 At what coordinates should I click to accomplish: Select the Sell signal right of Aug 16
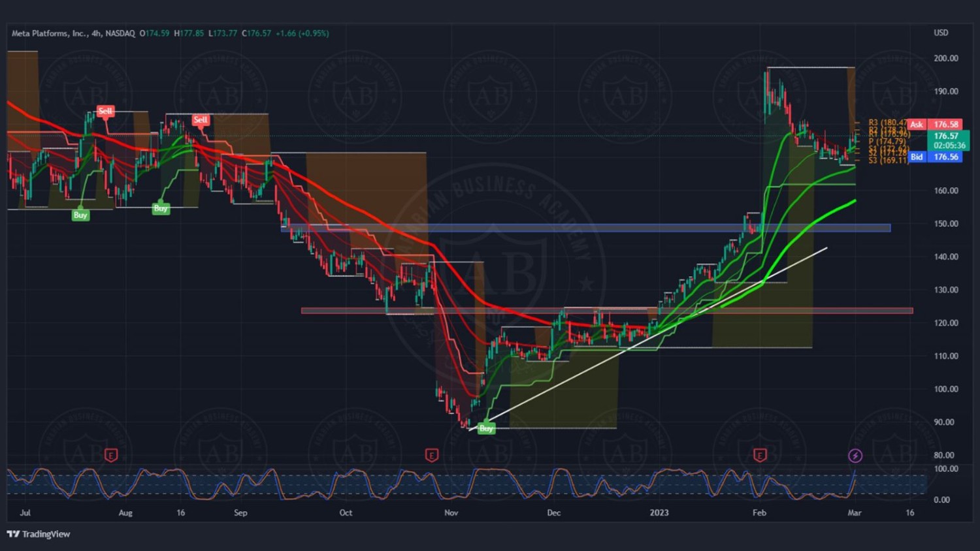coord(201,119)
